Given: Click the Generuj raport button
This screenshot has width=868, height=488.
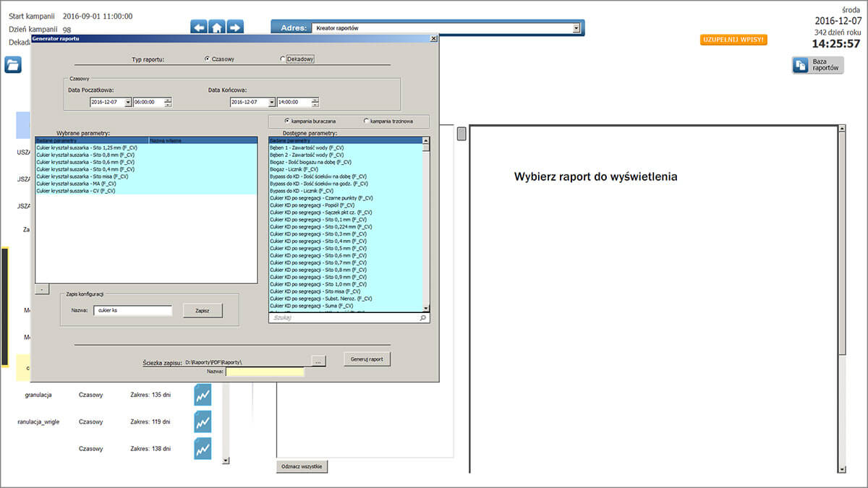Looking at the screenshot, I should [x=367, y=359].
